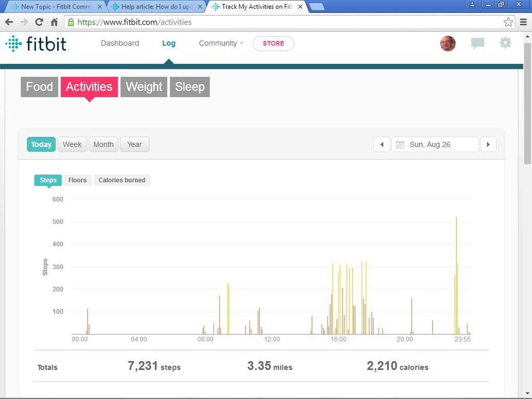This screenshot has width=532, height=399.
Task: Go to previous day arrow
Action: [381, 144]
